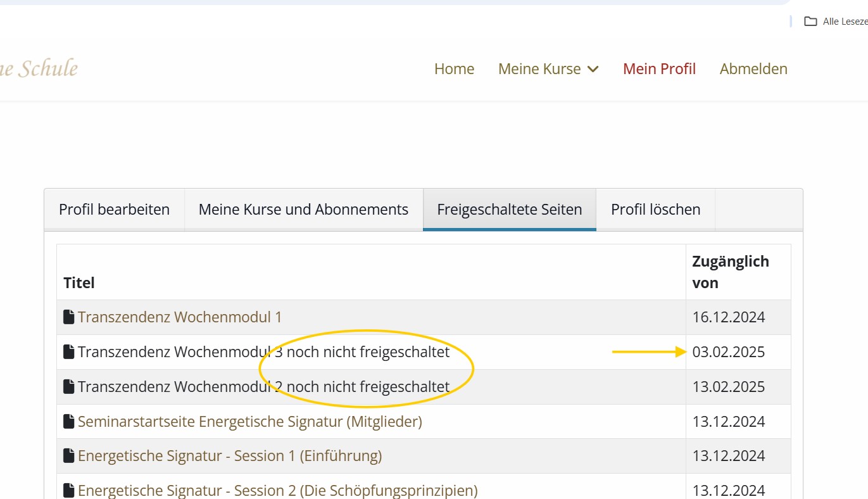Open Energetische Signatur - Session 2 link
Viewport: 868px width, 499px height.
pyautogui.click(x=277, y=491)
